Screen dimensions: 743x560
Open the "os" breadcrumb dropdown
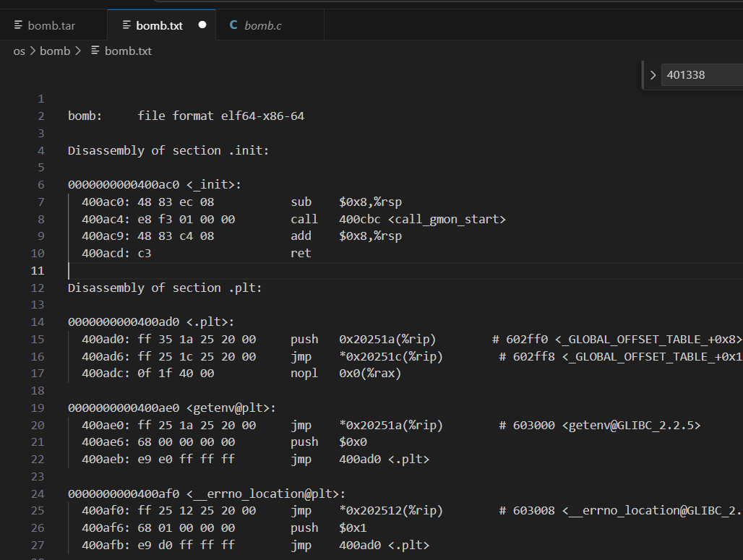19,51
